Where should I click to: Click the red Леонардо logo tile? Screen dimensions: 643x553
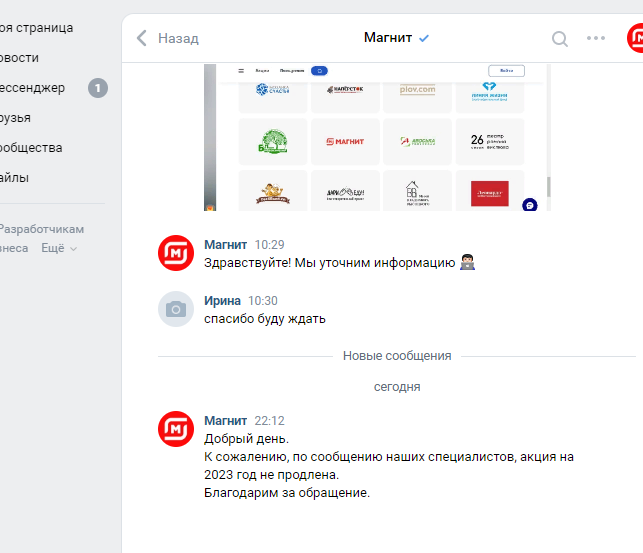(x=490, y=193)
